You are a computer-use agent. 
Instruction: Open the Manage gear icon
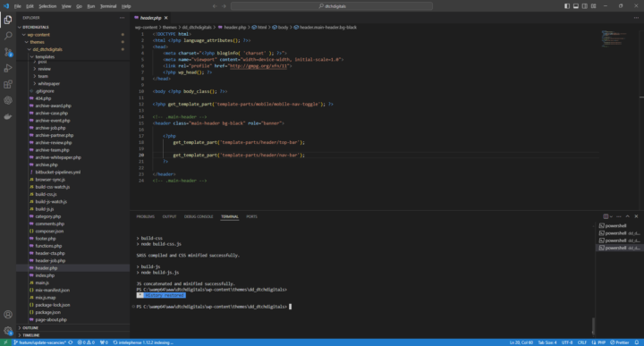[x=8, y=331]
